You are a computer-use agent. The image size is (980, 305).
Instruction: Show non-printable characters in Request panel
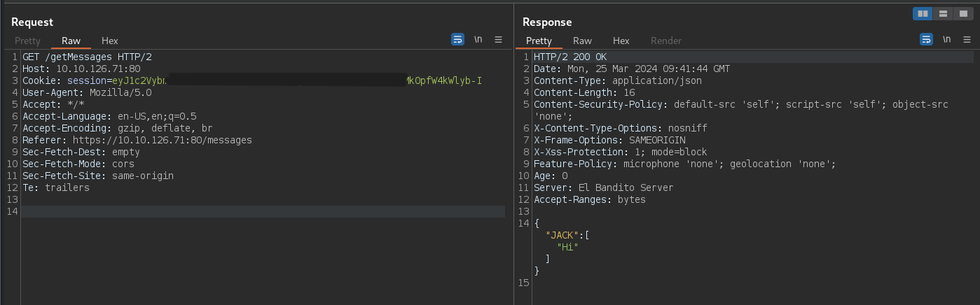478,40
